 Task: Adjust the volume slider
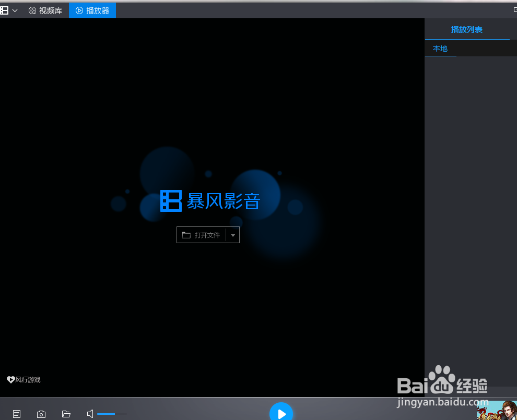click(112, 414)
